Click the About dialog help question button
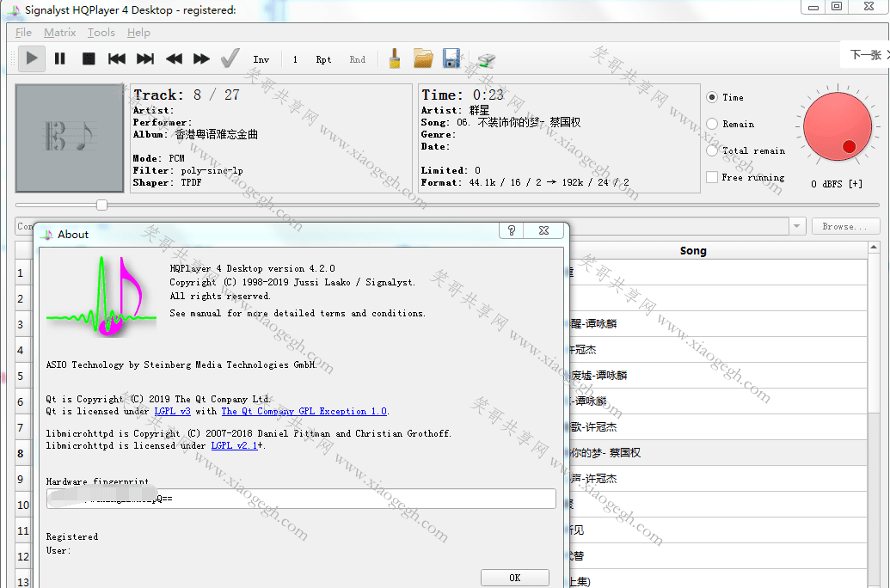The image size is (890, 588). [512, 230]
